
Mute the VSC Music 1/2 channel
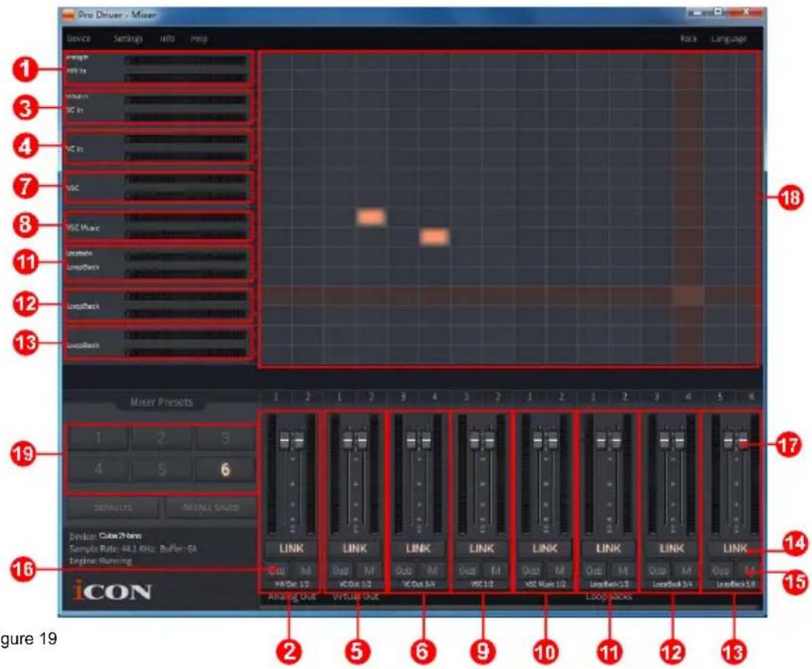click(559, 571)
